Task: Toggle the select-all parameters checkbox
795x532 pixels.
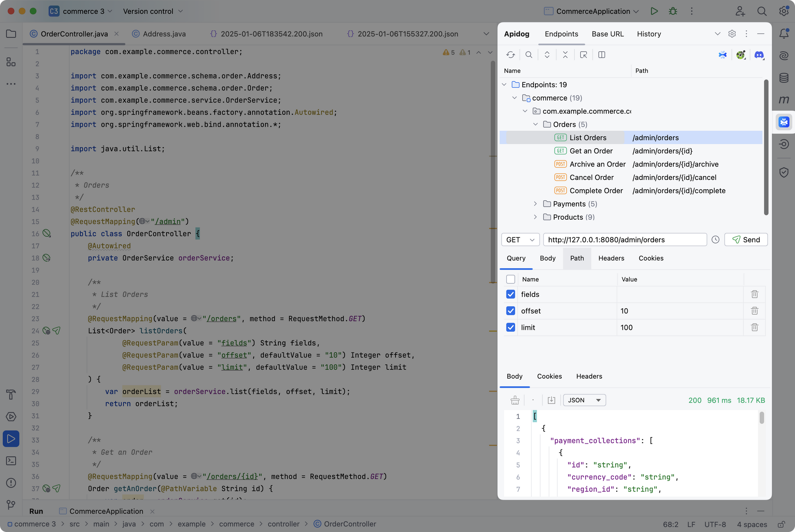Action: (511, 279)
